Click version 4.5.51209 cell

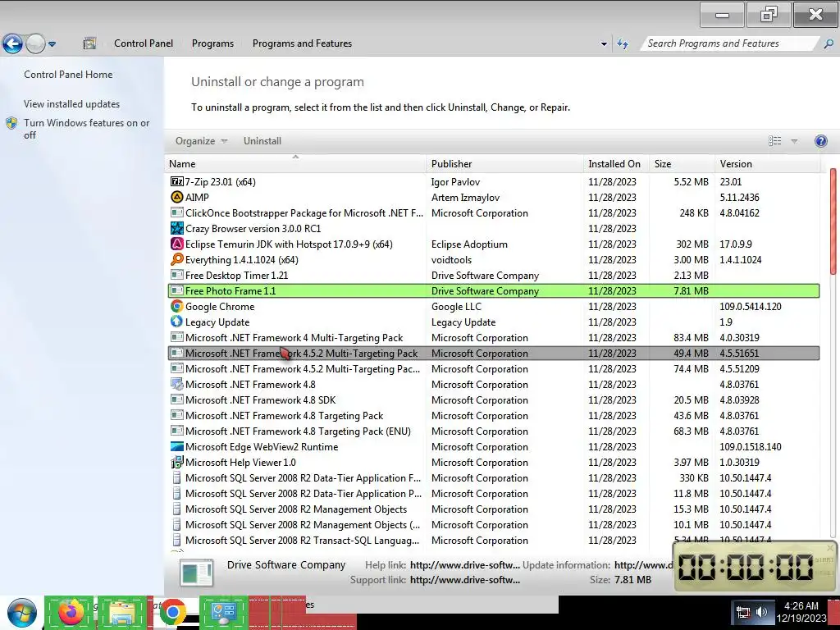point(739,368)
